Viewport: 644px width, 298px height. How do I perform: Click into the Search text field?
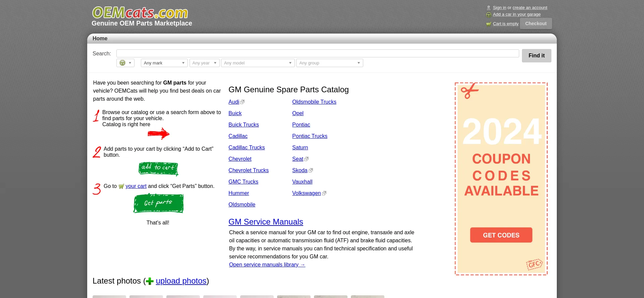(318, 53)
